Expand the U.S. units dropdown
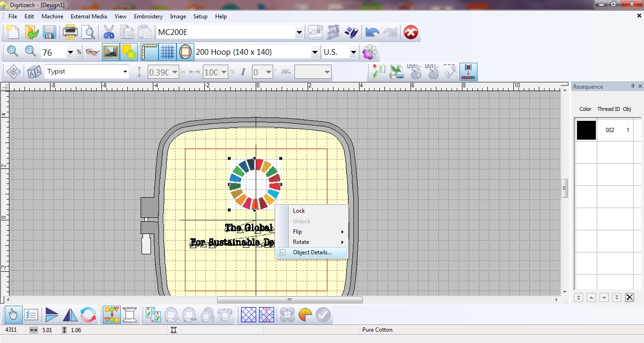This screenshot has width=644, height=343. [353, 52]
